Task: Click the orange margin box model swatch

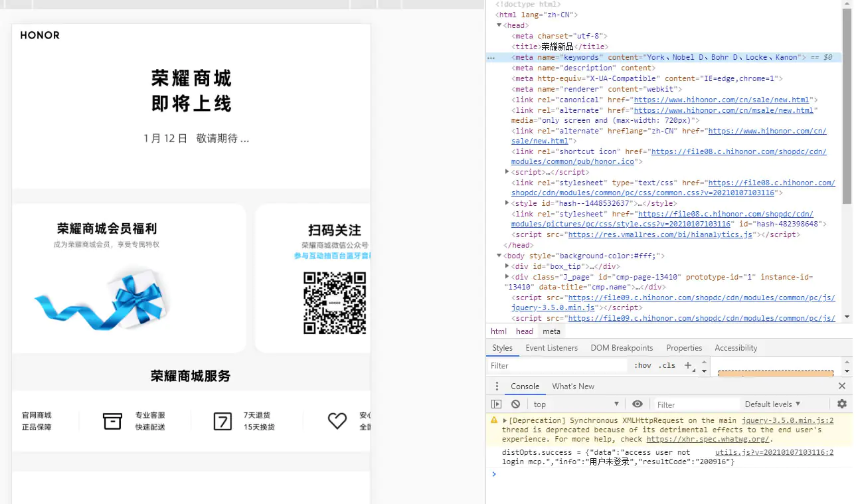Action: [776, 373]
